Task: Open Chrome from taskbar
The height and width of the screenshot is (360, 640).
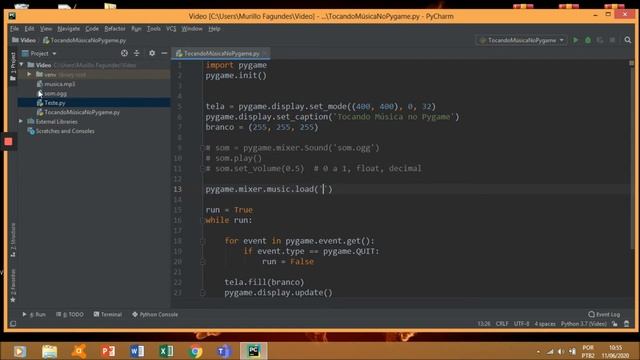Action: (196, 351)
